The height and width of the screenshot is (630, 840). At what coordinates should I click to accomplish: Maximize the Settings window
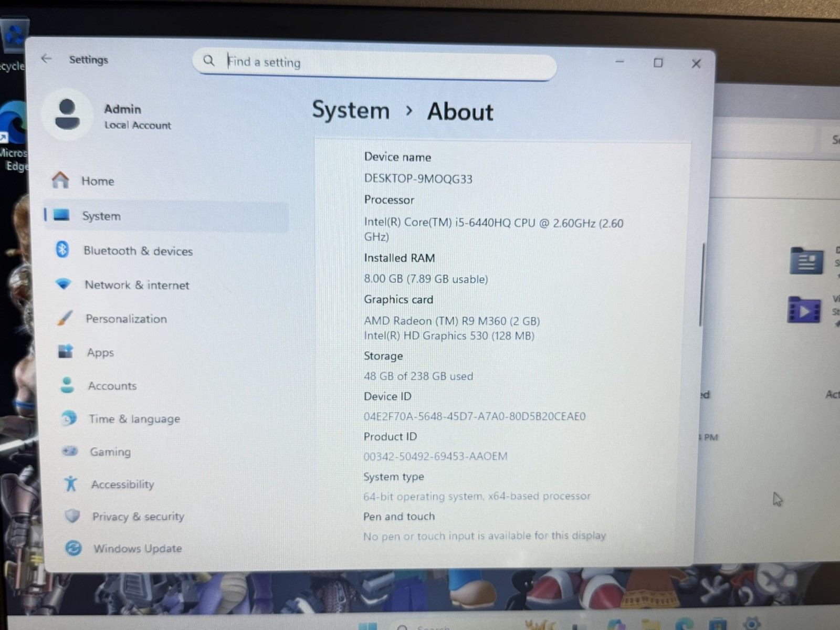point(658,62)
